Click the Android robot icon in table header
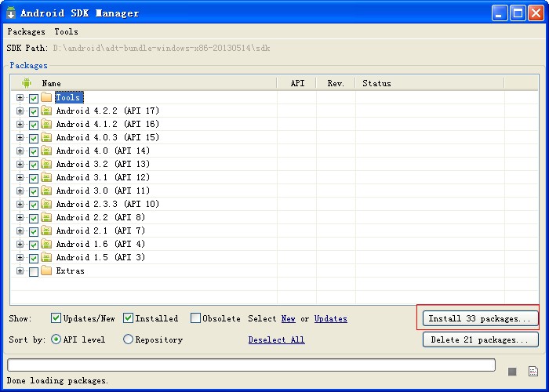 27,83
